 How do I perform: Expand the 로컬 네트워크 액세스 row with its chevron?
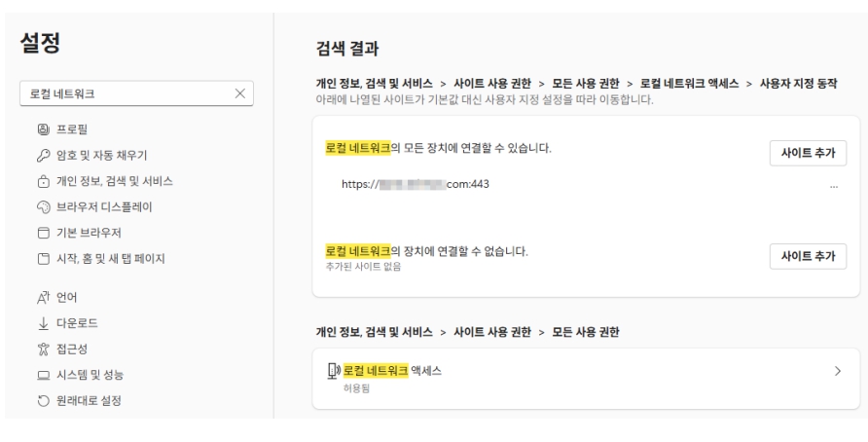click(837, 372)
